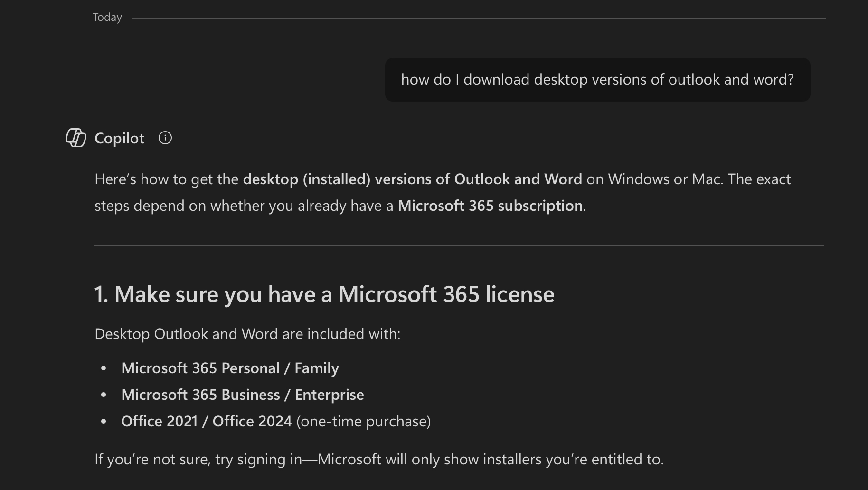Image resolution: width=868 pixels, height=490 pixels.
Task: Click the Copilot logo icon
Action: pos(76,138)
